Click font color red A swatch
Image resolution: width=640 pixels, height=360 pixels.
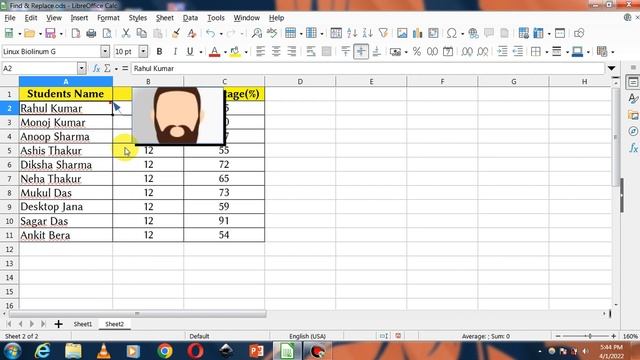pyautogui.click(x=214, y=51)
